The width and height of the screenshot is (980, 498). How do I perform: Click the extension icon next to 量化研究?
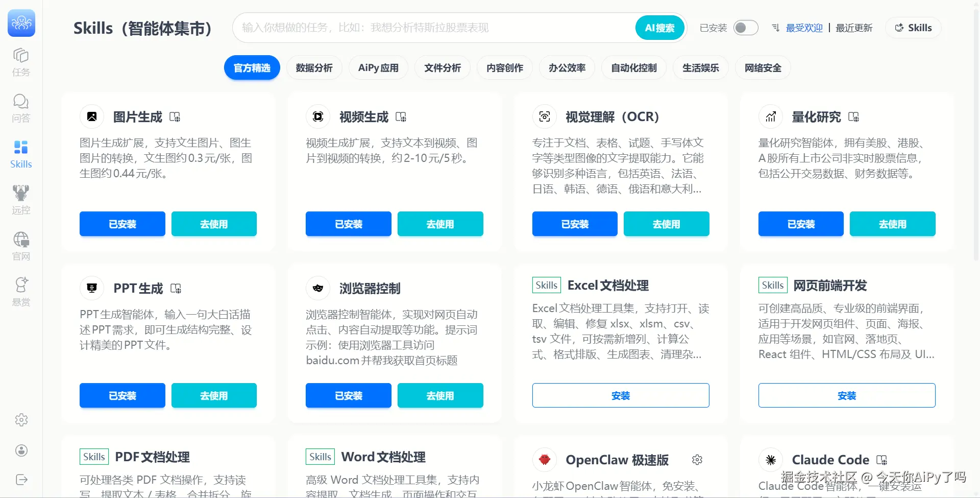click(854, 117)
